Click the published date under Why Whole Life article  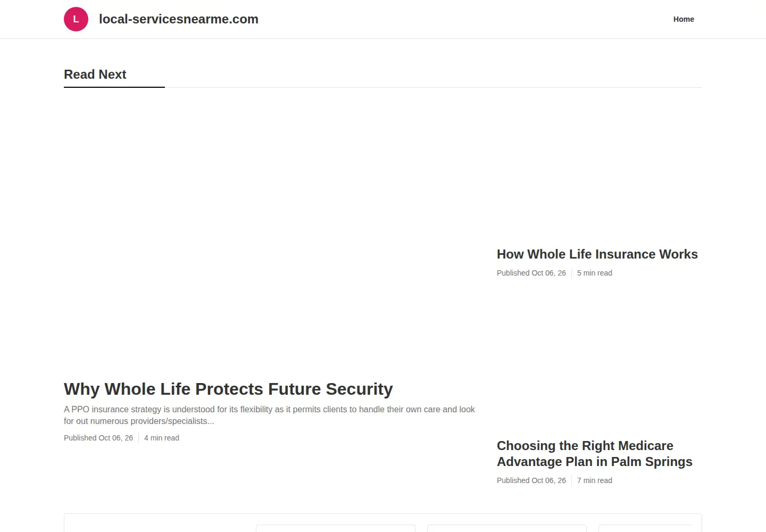pyautogui.click(x=98, y=438)
